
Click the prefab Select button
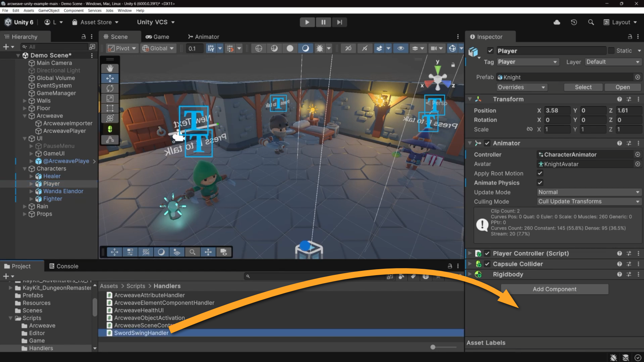[583, 87]
